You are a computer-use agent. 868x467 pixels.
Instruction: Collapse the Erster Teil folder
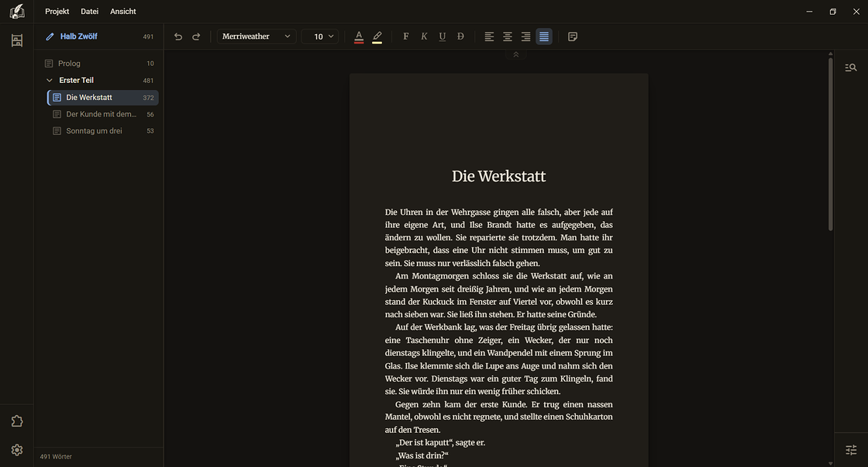[50, 81]
